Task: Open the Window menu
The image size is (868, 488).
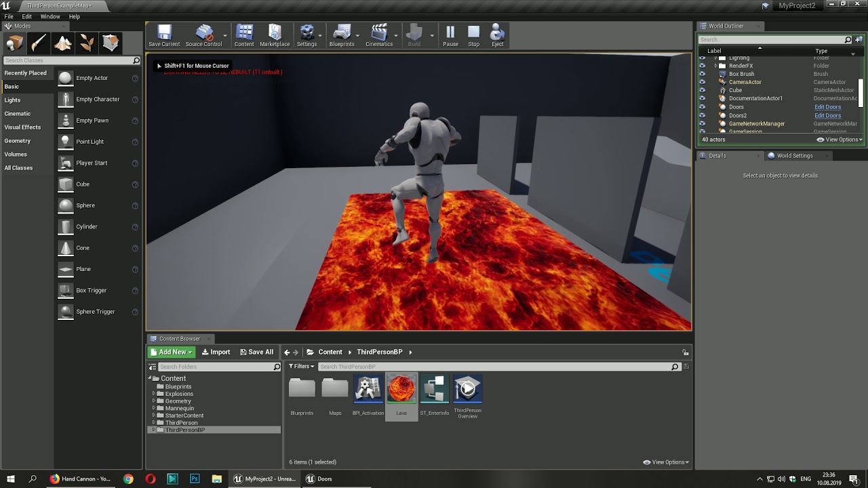Action: [50, 16]
